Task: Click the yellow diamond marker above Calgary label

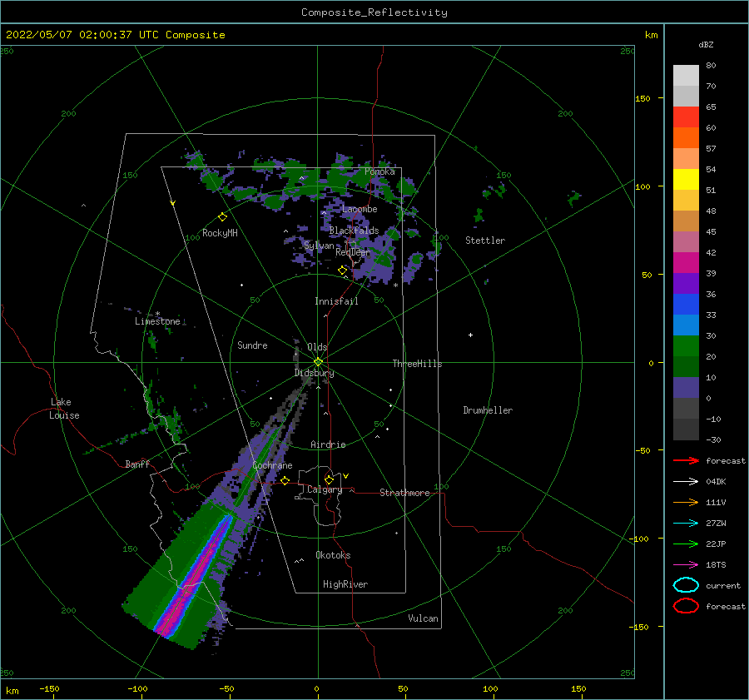Action: 329,479
